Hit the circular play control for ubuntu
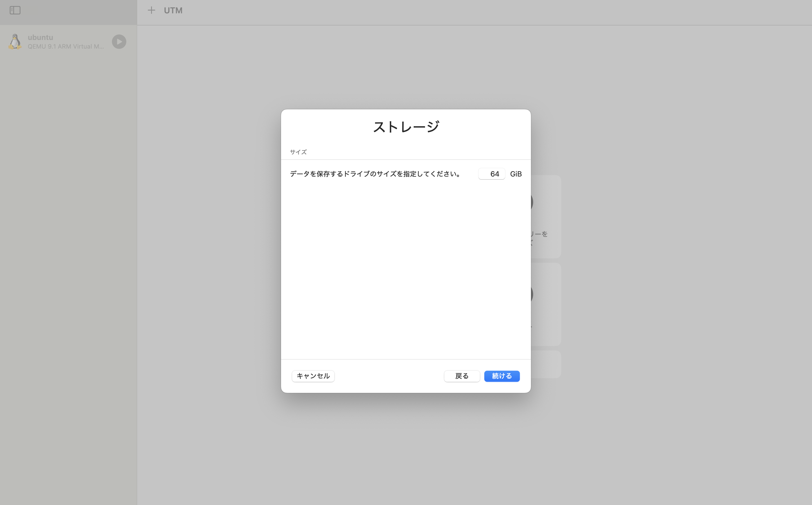Screen dimensions: 812x505 coord(119,41)
